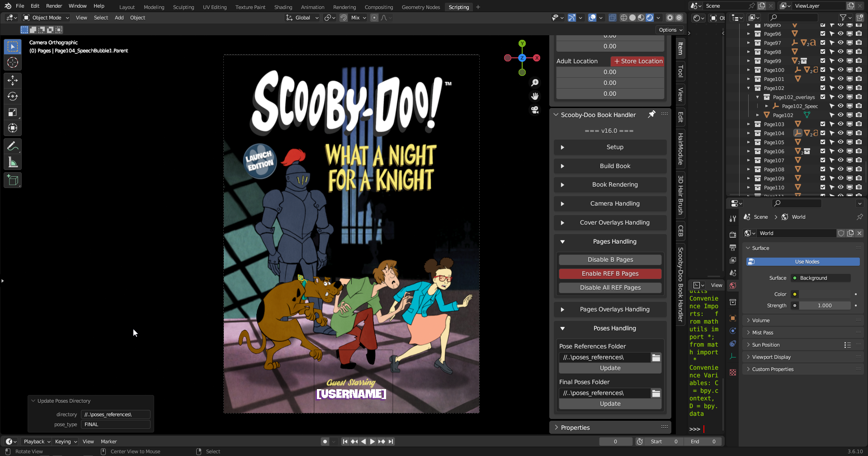Open the Object properties tab icon
This screenshot has width=868, height=456.
tap(733, 318)
